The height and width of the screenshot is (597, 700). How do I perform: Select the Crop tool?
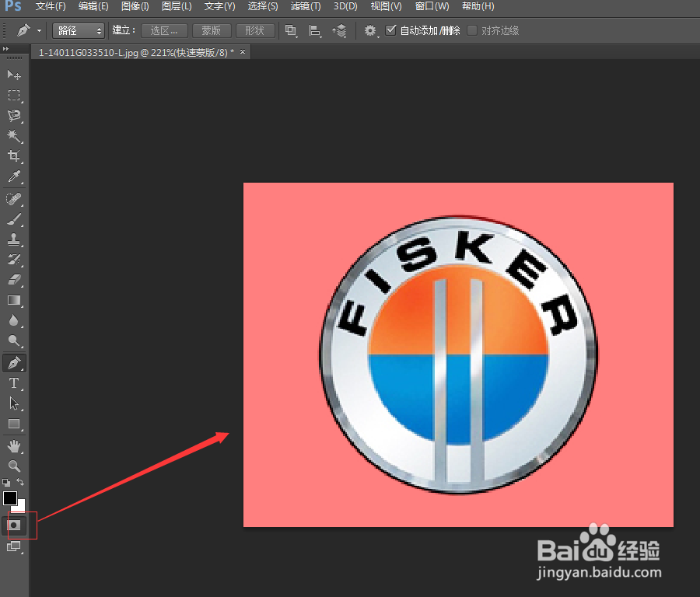[14, 155]
